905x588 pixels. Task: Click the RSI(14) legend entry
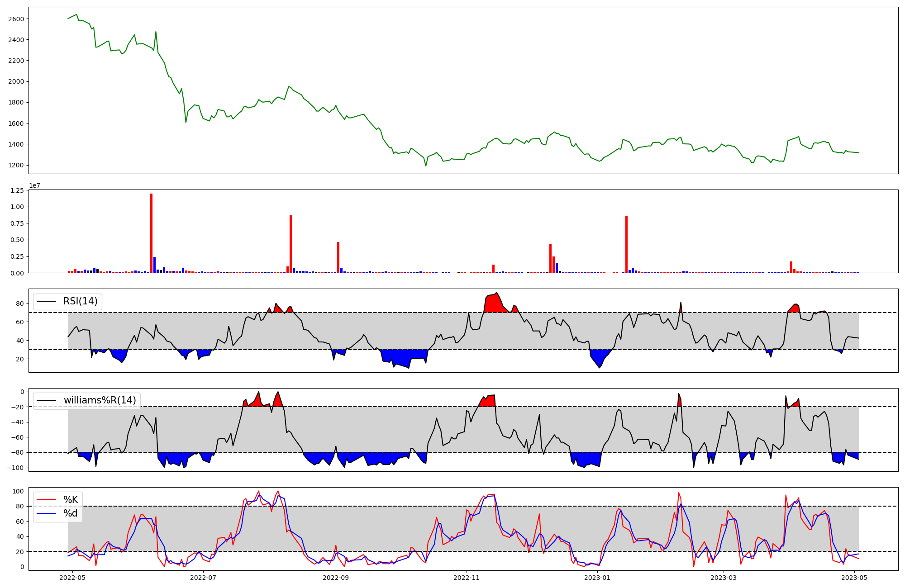(x=80, y=301)
